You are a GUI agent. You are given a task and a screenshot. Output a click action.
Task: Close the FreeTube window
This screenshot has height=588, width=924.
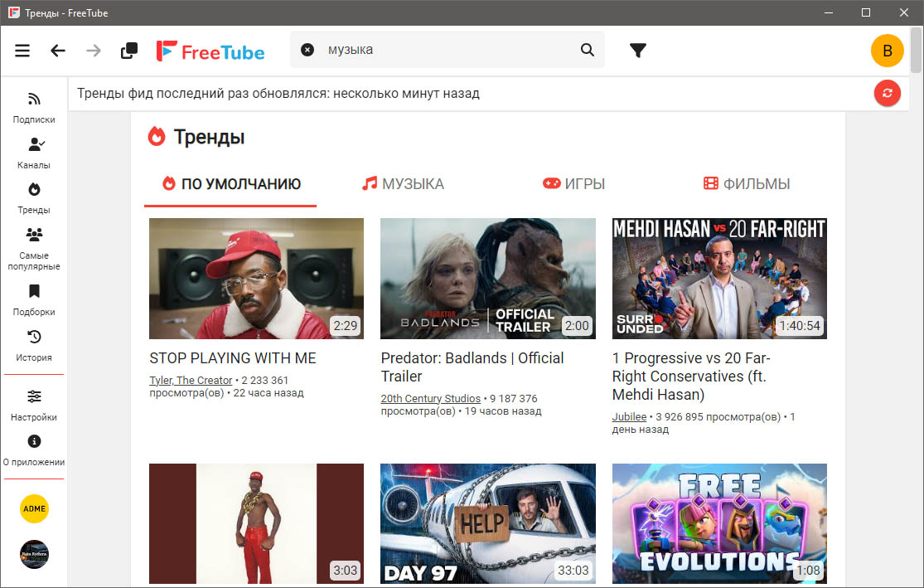pos(904,12)
